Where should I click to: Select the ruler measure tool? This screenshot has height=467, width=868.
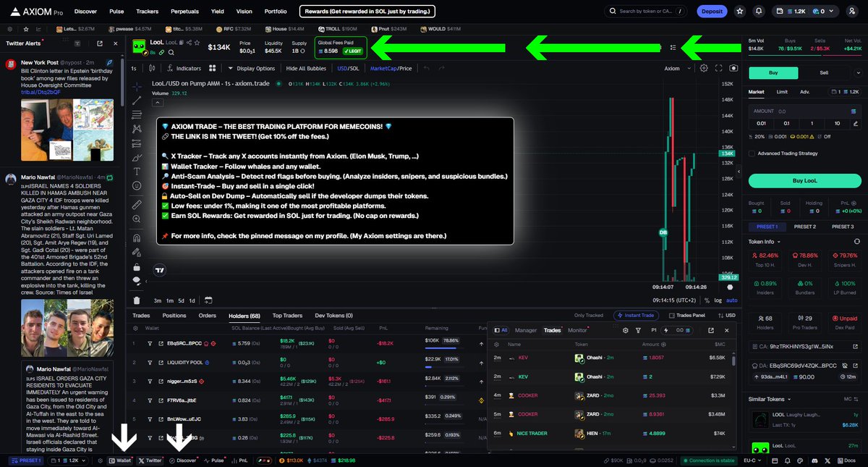pyautogui.click(x=137, y=205)
